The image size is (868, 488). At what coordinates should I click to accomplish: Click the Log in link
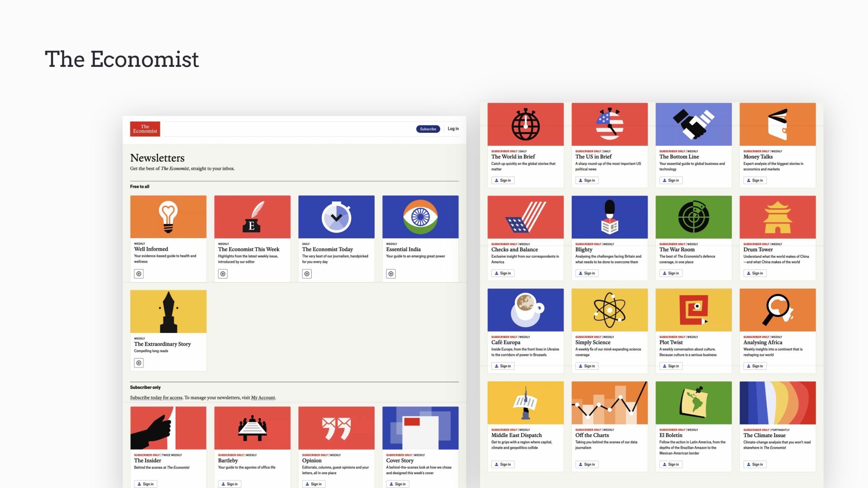click(453, 129)
